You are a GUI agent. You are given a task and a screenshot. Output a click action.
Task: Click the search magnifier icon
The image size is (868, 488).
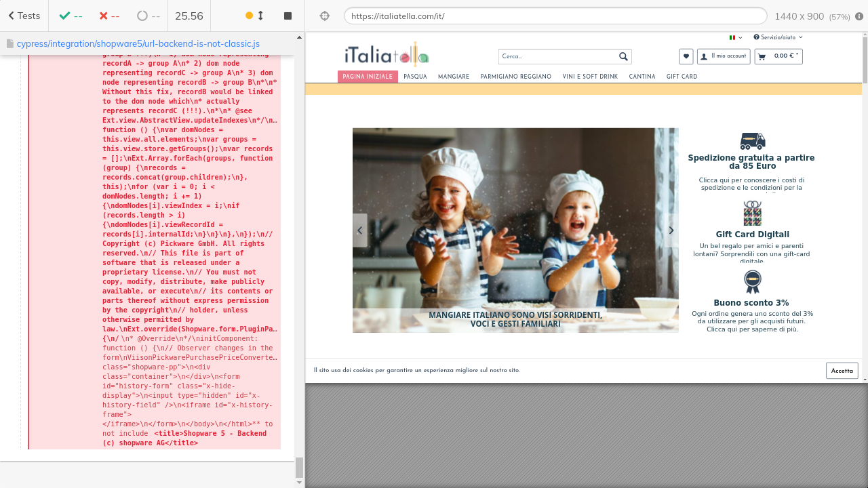pyautogui.click(x=623, y=57)
